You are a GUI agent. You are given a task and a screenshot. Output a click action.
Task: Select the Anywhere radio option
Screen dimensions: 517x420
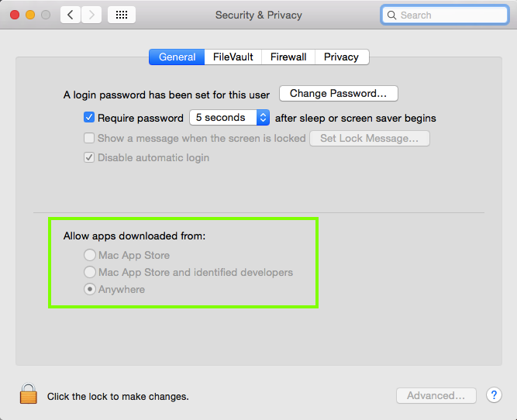click(x=90, y=289)
